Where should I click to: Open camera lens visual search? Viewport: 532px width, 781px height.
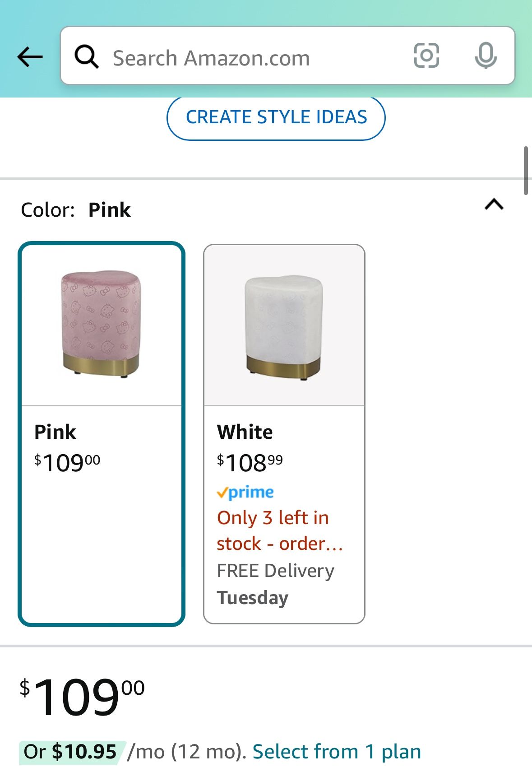(426, 56)
